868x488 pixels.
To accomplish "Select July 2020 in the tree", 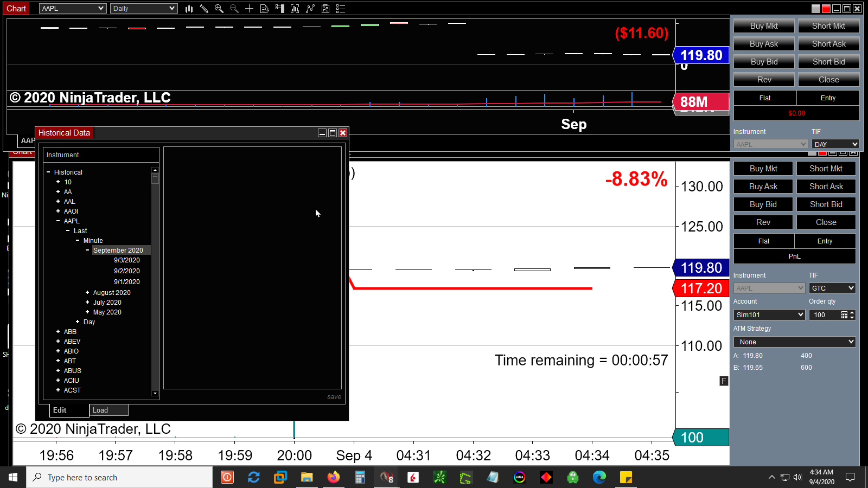I will (107, 303).
